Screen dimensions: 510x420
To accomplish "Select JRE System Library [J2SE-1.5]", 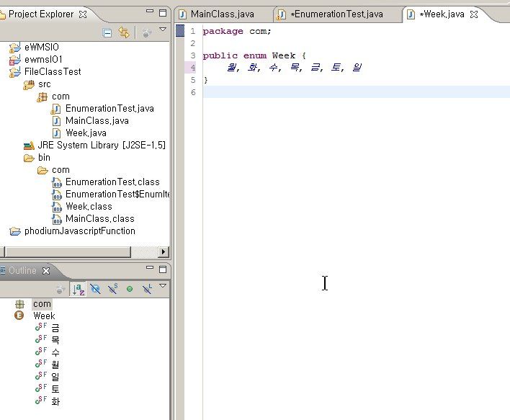I will (x=102, y=145).
